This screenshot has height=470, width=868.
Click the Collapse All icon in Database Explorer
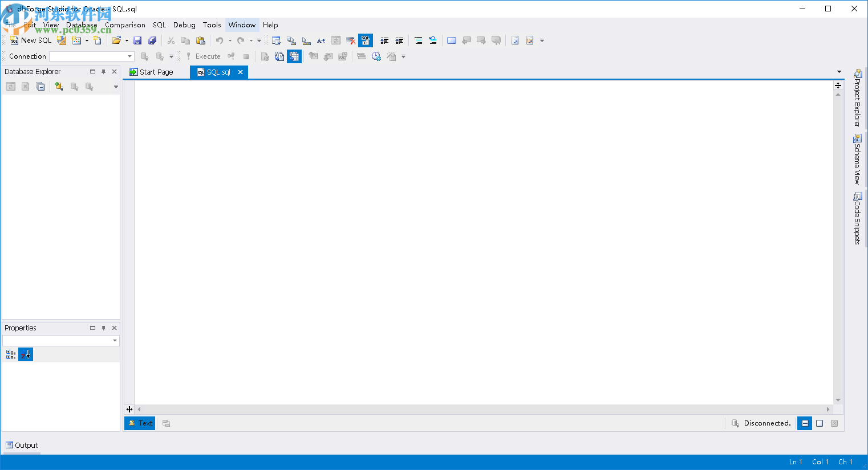40,86
